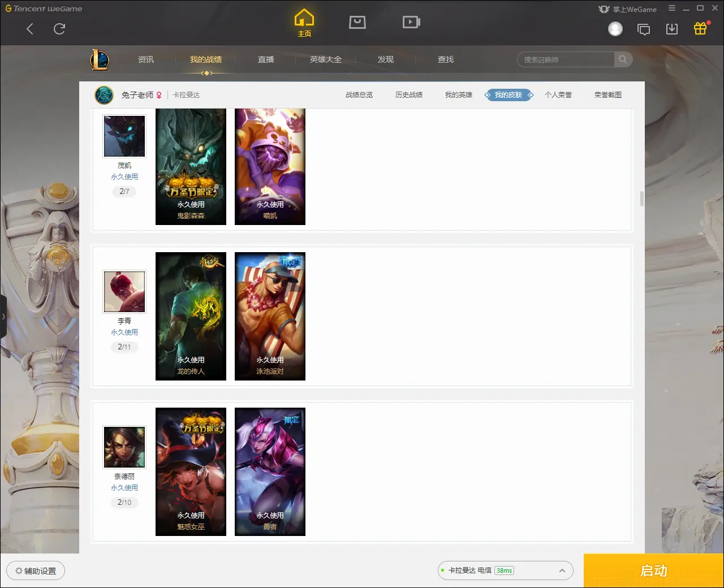Click the 兔子老师 summoner avatar

click(x=104, y=95)
